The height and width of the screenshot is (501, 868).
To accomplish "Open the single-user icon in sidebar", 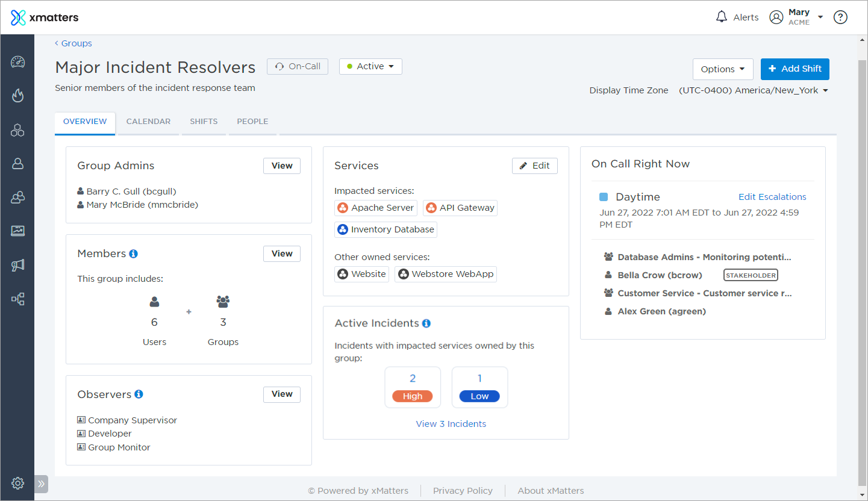I will click(x=17, y=163).
